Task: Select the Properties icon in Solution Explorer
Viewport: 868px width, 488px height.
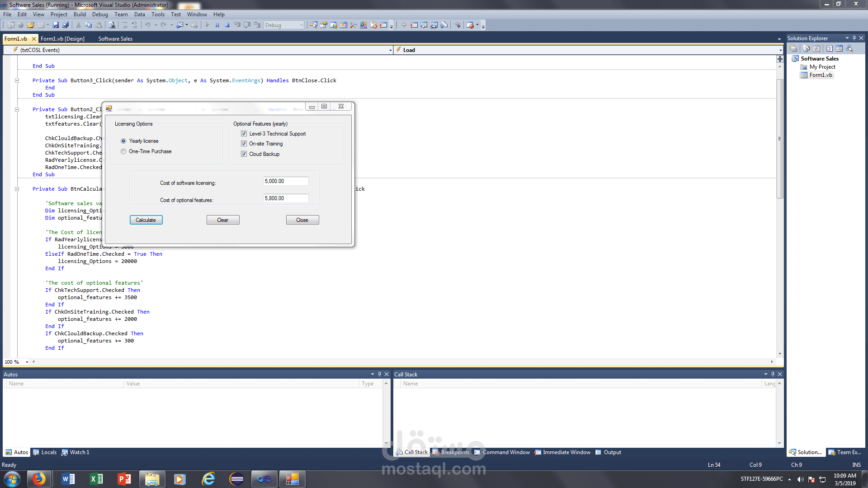Action: [793, 48]
